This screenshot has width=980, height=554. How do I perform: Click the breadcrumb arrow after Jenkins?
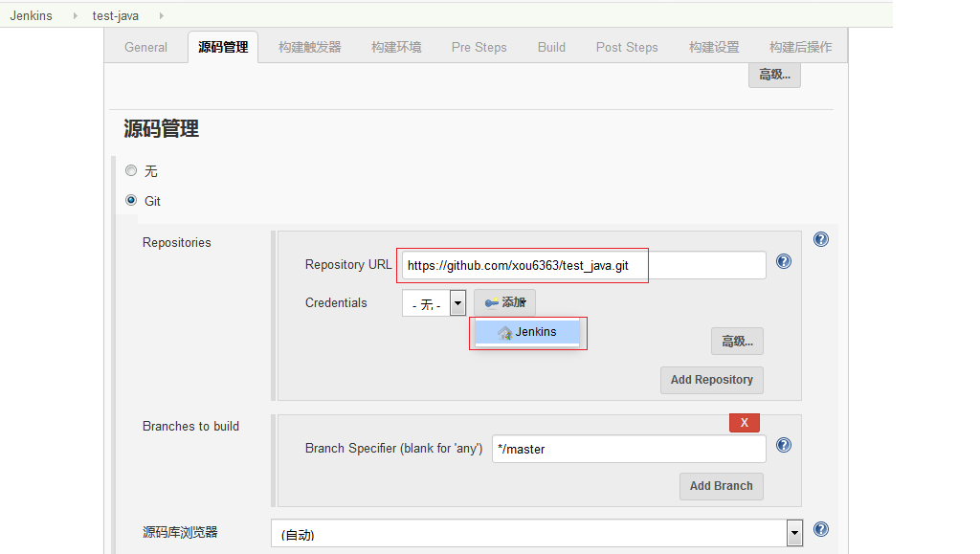pos(75,15)
